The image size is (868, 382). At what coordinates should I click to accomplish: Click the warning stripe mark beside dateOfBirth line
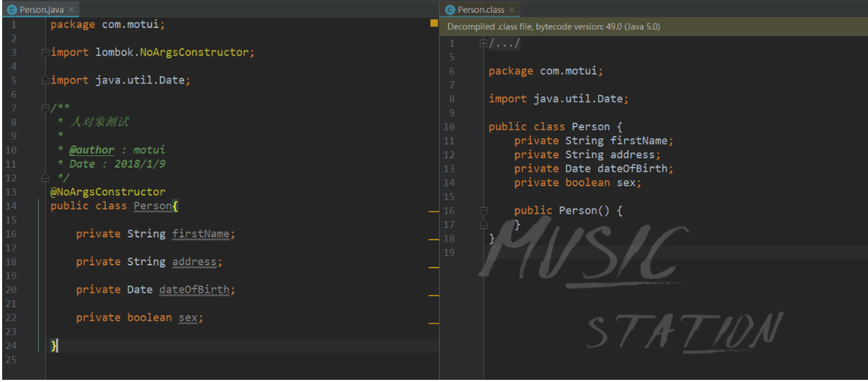(433, 295)
